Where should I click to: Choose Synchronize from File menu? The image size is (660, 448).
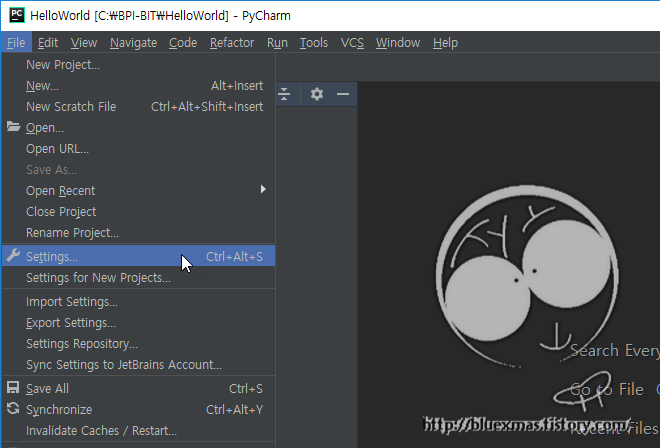(x=138, y=410)
